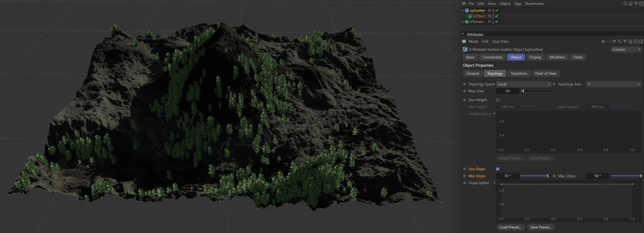Screen dimensions: 644x233
Task: Click Load Preset under Slope Spline
Action: pyautogui.click(x=510, y=227)
